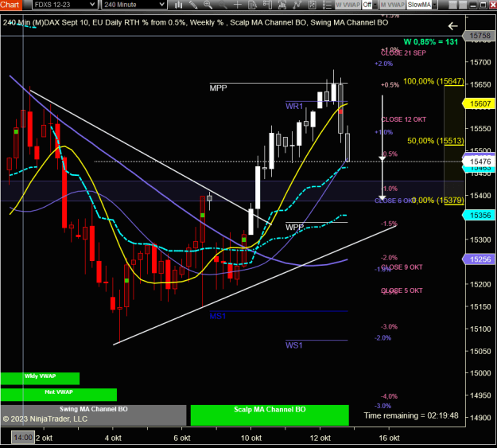Image resolution: width=497 pixels, height=448 pixels.
Task: Click the WPP pivot label
Action: [x=294, y=227]
